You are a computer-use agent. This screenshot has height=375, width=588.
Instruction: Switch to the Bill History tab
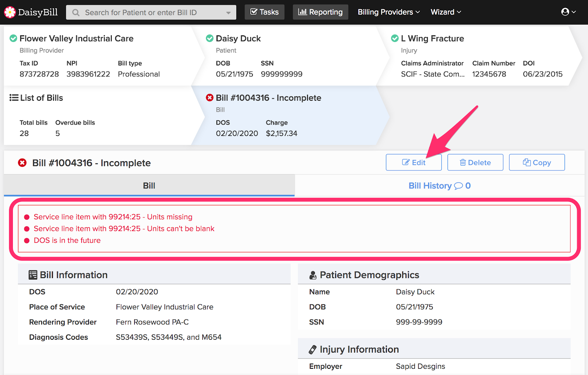click(x=440, y=186)
